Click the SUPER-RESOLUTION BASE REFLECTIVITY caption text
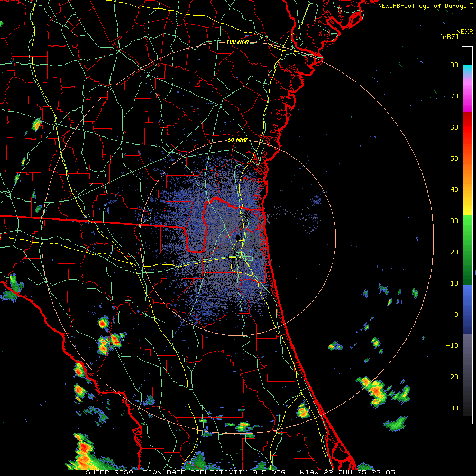476x476 pixels. pyautogui.click(x=167, y=472)
